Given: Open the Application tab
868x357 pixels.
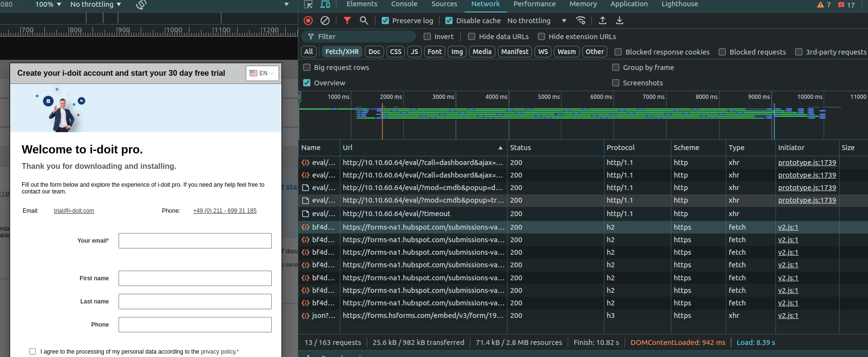Looking at the screenshot, I should pyautogui.click(x=629, y=4).
